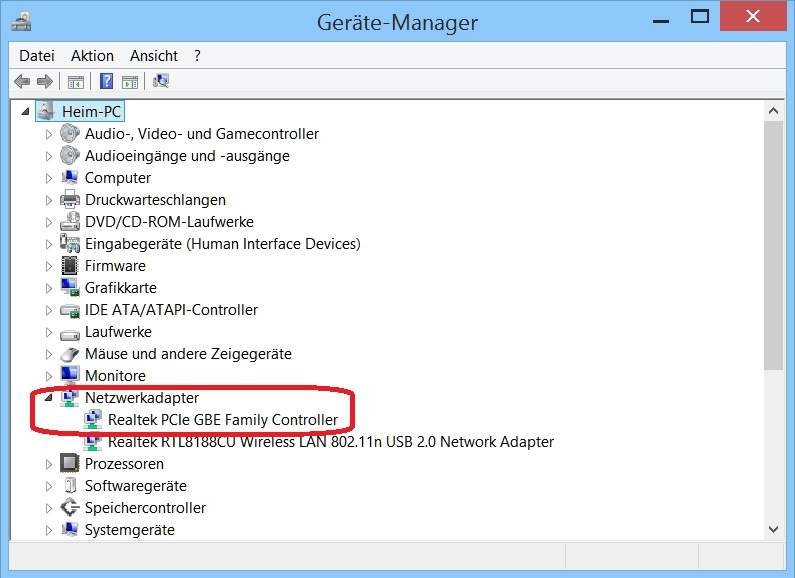This screenshot has width=795, height=578.
Task: Click the Computer category icon
Action: [69, 177]
